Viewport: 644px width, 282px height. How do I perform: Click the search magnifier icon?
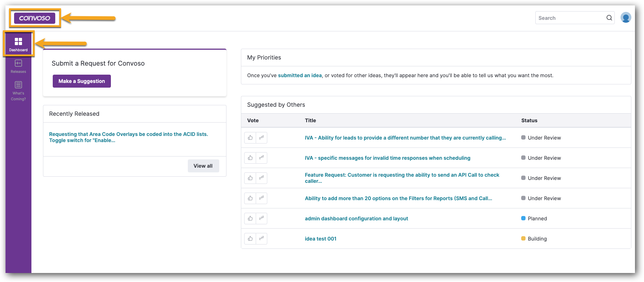[609, 18]
